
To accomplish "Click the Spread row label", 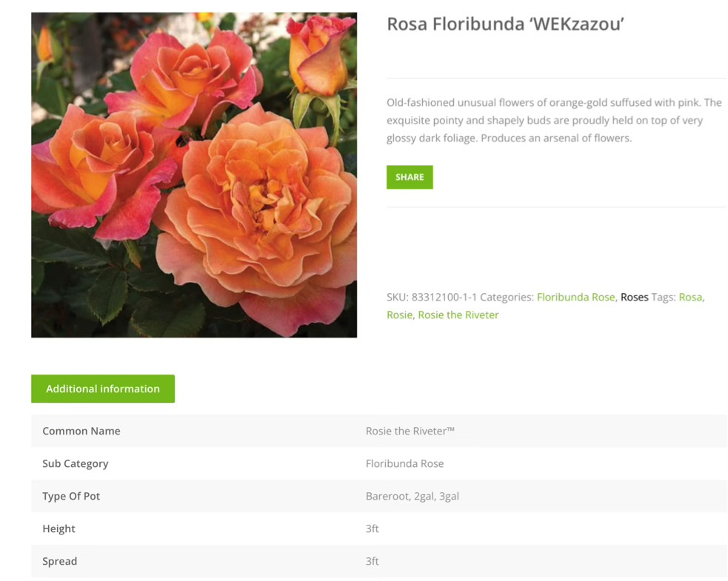I will 60,561.
